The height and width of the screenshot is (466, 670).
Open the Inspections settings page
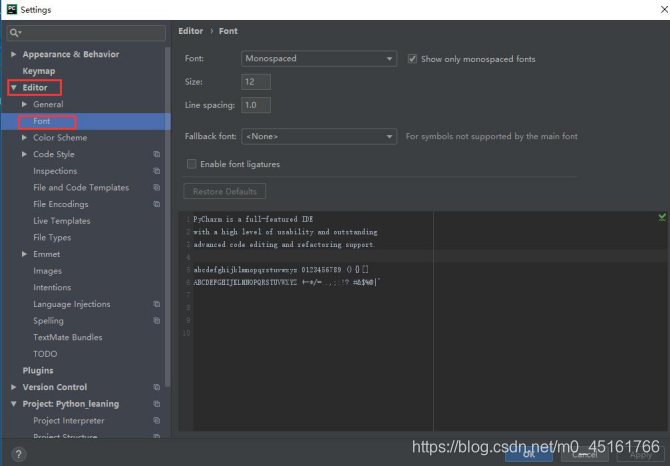click(55, 171)
